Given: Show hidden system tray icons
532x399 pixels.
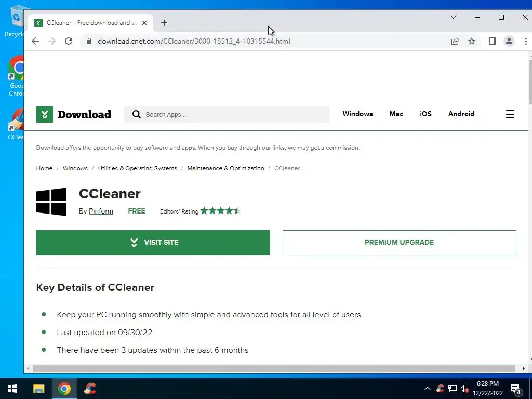Looking at the screenshot, I should (428, 389).
